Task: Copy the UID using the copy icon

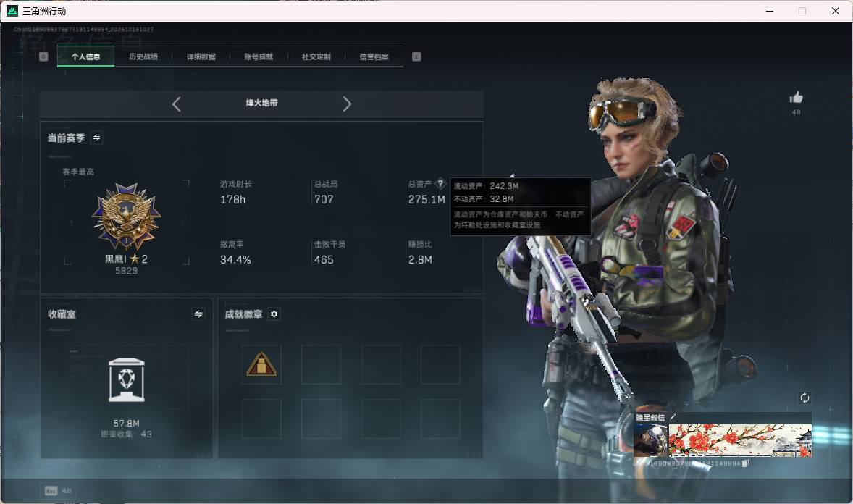Action: point(745,463)
